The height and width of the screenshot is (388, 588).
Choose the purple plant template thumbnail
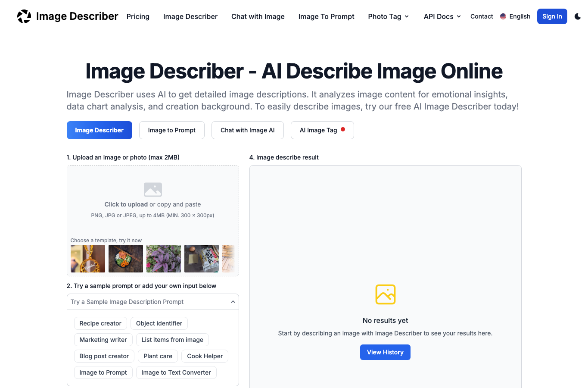point(164,259)
